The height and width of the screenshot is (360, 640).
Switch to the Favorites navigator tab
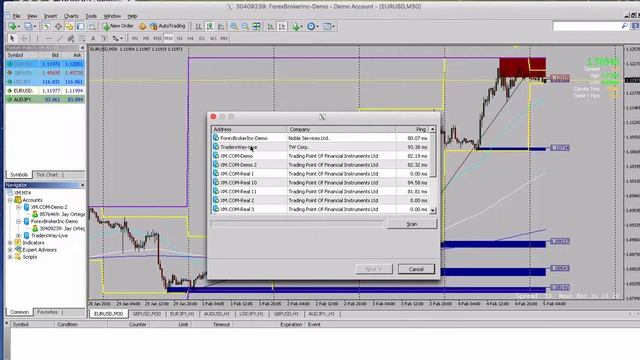pyautogui.click(x=47, y=312)
